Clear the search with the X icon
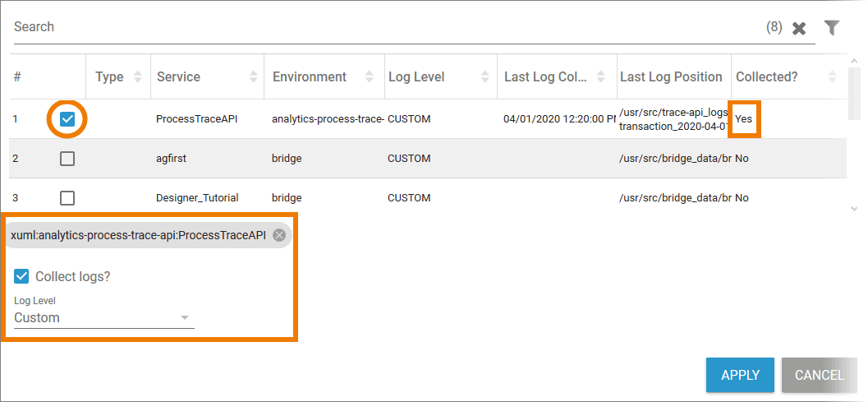 point(798,29)
